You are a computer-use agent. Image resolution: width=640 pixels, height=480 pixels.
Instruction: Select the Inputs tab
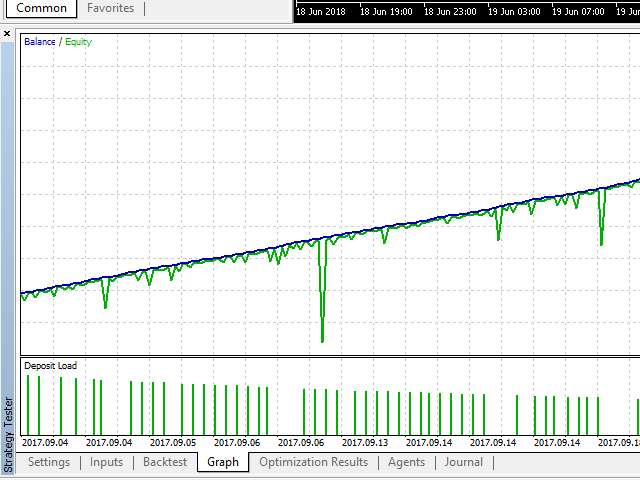[x=106, y=462]
